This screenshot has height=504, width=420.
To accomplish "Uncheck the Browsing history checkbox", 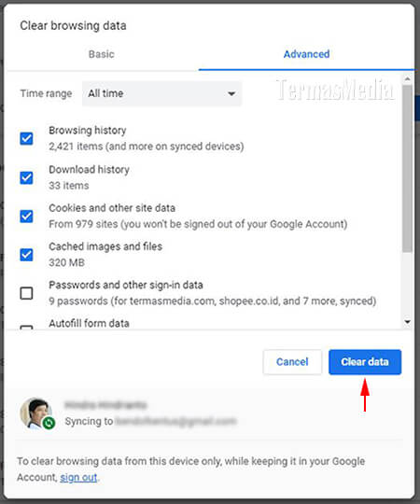I will (x=26, y=138).
